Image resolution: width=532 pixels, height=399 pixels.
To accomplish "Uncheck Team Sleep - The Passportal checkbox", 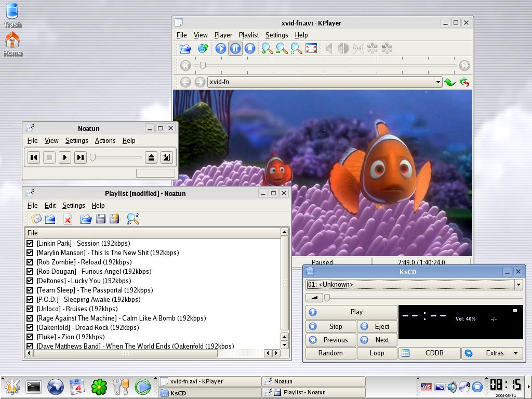I will tap(30, 290).
